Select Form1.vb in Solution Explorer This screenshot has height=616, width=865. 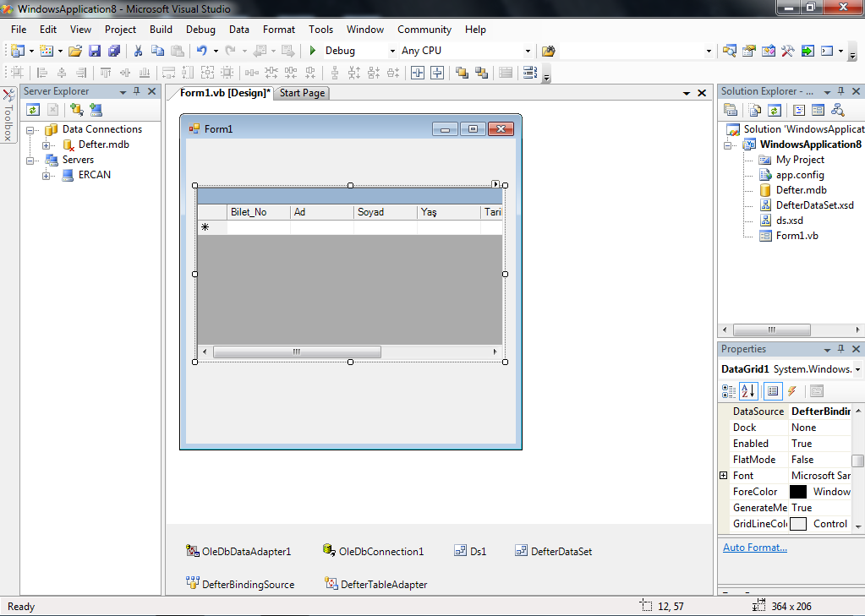(797, 236)
